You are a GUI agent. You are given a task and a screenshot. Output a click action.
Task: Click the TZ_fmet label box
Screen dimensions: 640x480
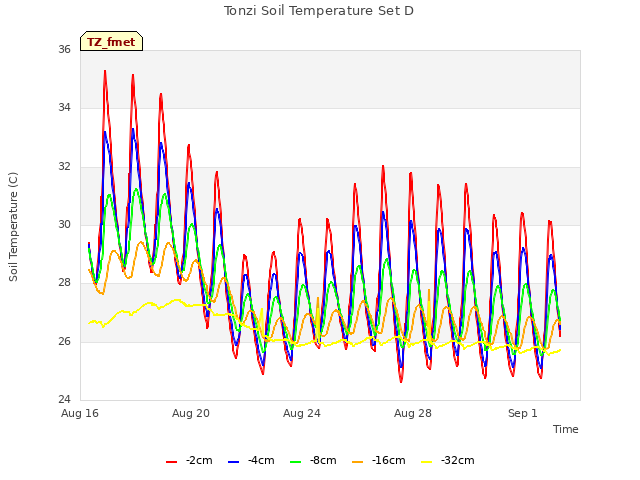click(x=111, y=41)
